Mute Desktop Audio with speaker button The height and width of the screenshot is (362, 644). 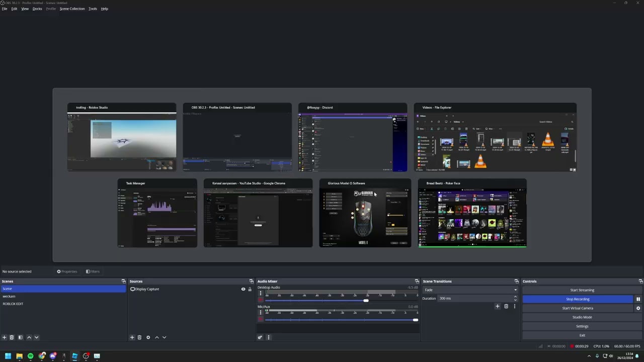pyautogui.click(x=261, y=300)
